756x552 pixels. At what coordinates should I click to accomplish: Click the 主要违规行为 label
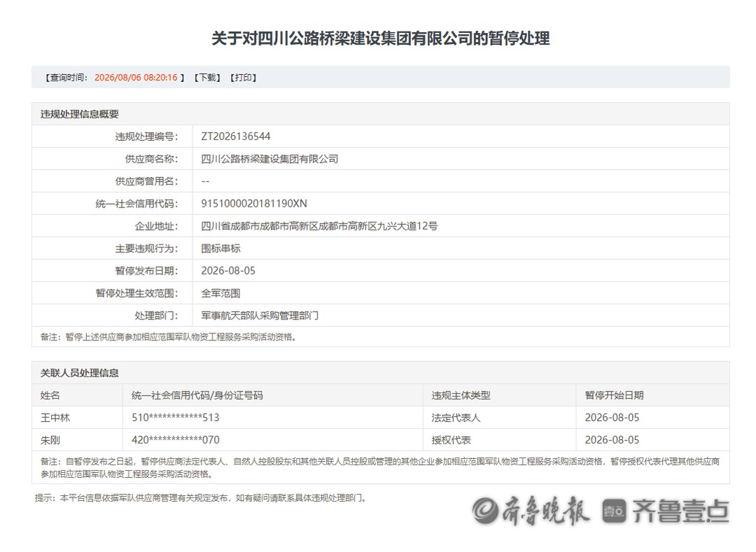[x=146, y=249]
